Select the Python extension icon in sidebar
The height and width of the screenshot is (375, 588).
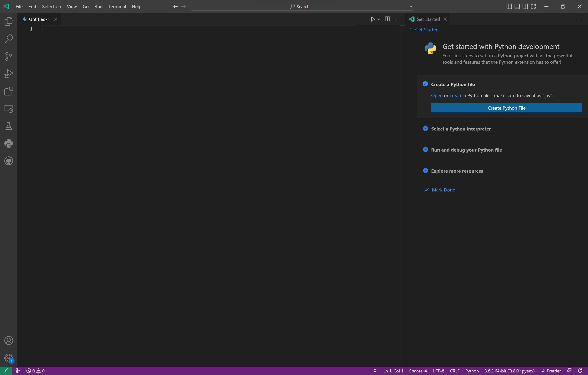tap(9, 143)
